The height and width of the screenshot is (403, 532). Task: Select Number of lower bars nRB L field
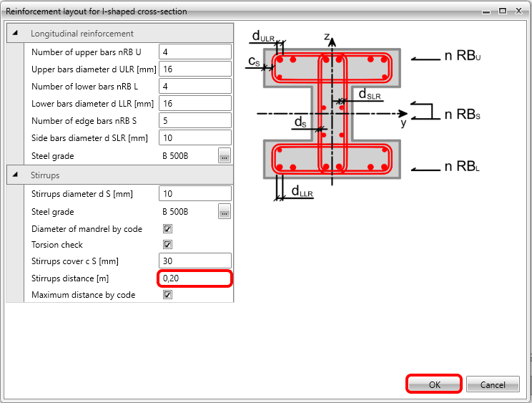tap(195, 86)
